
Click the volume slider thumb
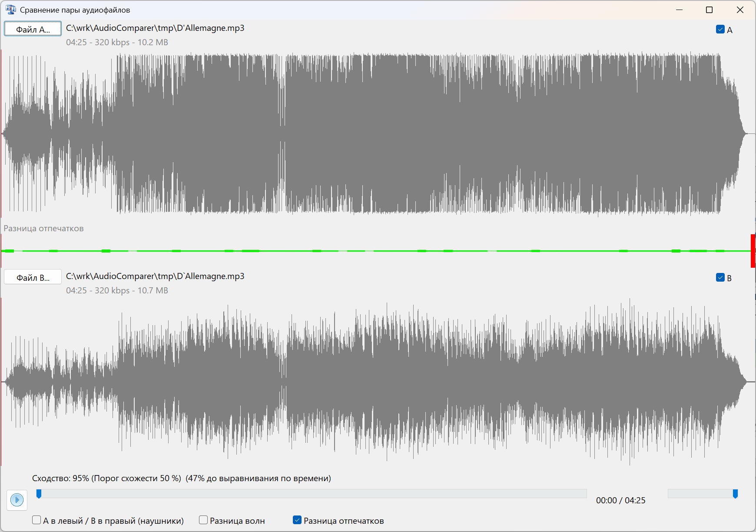point(735,493)
